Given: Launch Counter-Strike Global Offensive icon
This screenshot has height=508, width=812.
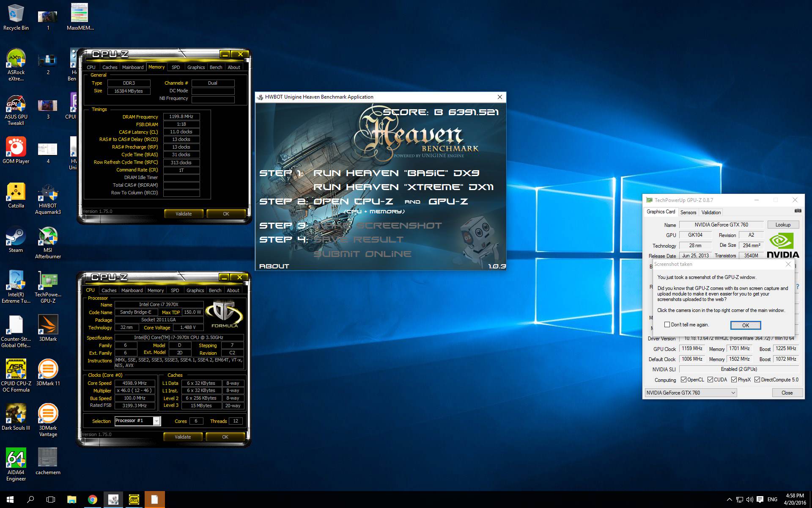Looking at the screenshot, I should click(16, 331).
